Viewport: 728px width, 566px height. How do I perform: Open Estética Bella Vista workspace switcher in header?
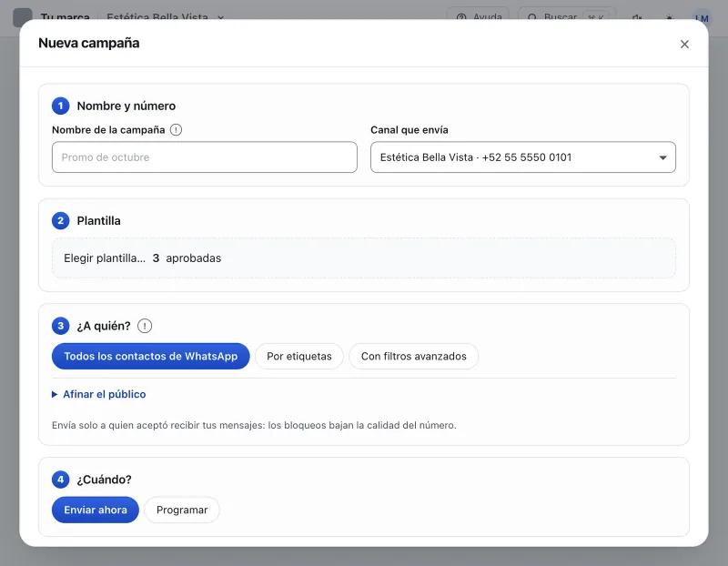pyautogui.click(x=166, y=17)
